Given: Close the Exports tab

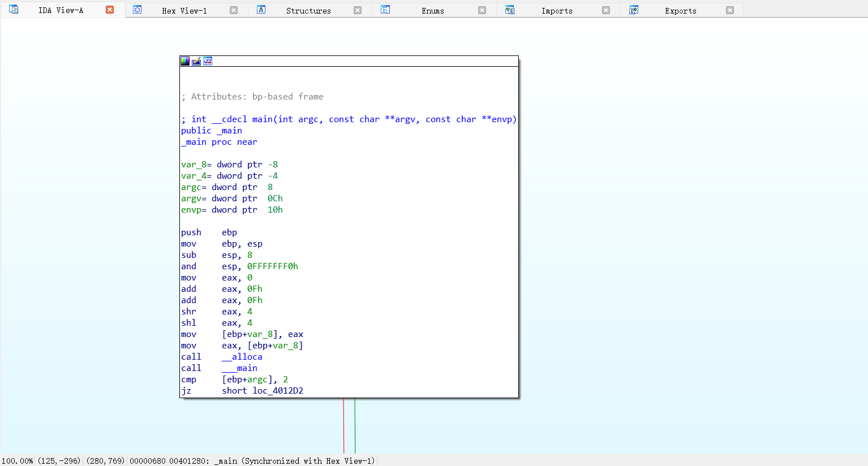Looking at the screenshot, I should click(x=730, y=10).
